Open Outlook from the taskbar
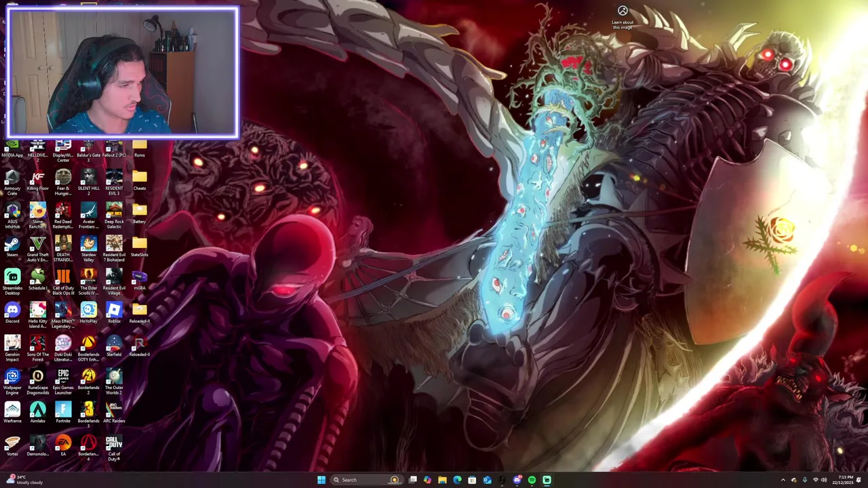868x488 pixels. coord(487,480)
